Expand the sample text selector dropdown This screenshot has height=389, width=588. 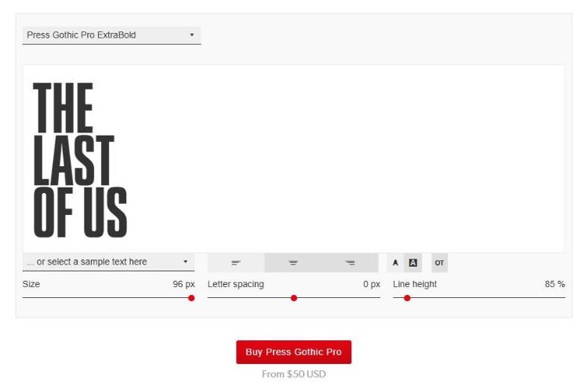click(x=108, y=262)
